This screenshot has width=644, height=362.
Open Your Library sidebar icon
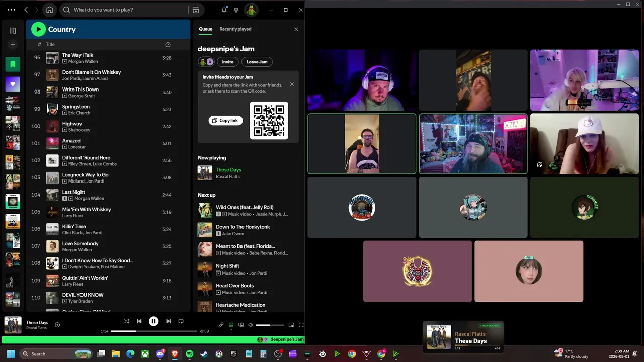[13, 30]
